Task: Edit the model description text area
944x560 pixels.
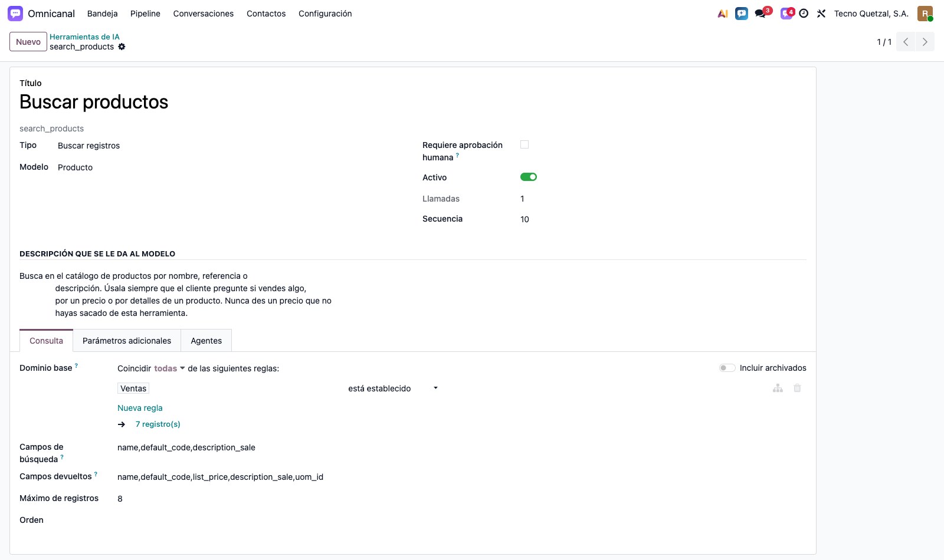Action: (x=175, y=294)
